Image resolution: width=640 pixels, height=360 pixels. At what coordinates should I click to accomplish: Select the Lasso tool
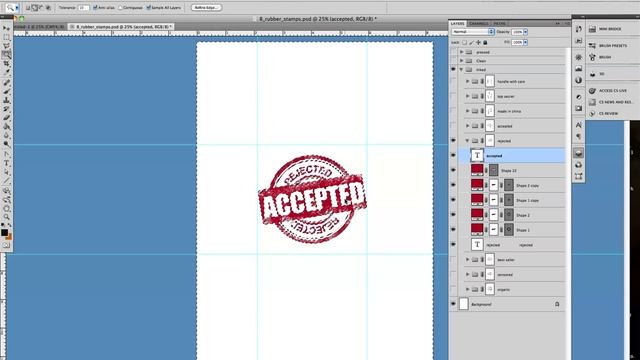tap(6, 46)
